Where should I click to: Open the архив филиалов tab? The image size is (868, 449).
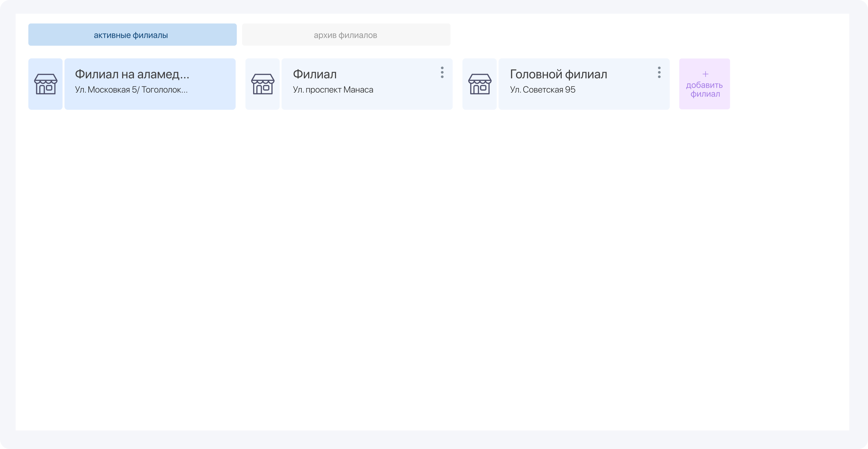346,35
